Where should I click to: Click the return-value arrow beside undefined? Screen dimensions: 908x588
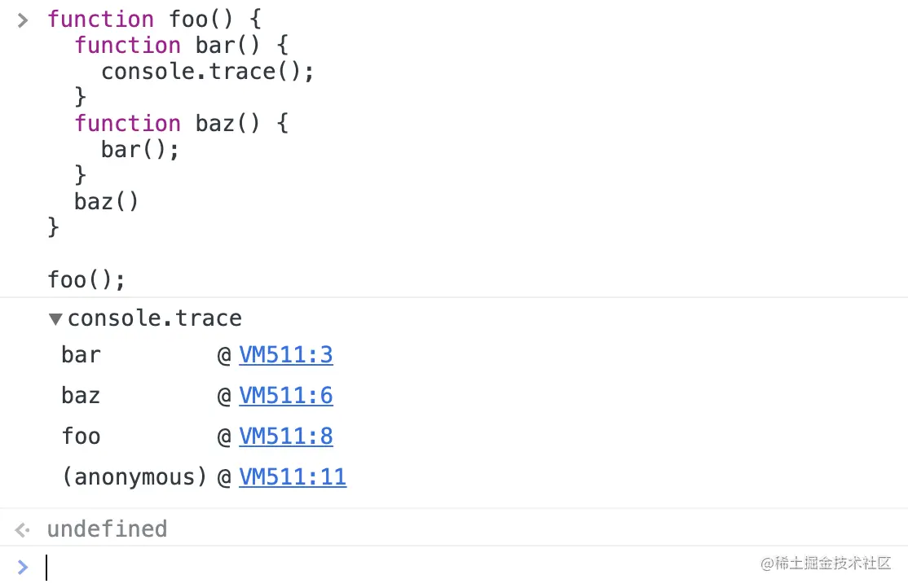(22, 530)
